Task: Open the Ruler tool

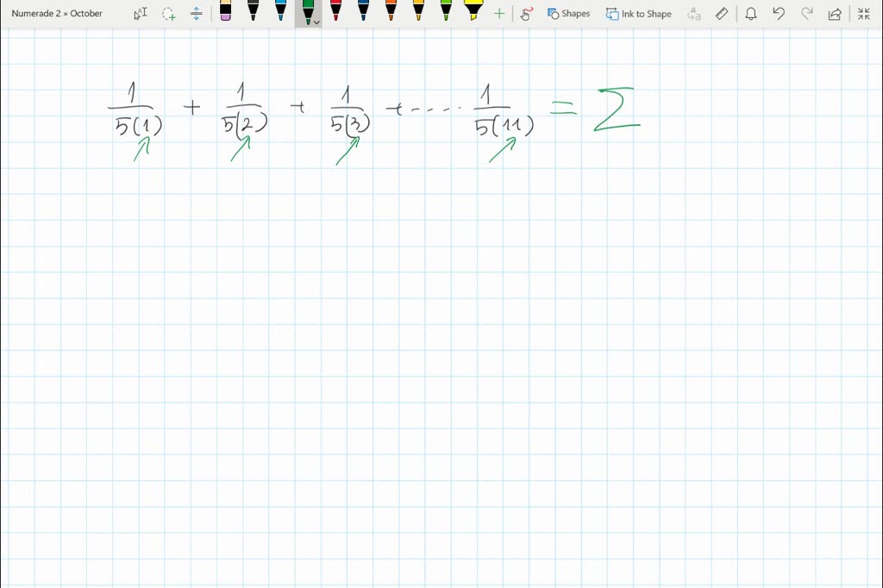Action: [x=721, y=13]
